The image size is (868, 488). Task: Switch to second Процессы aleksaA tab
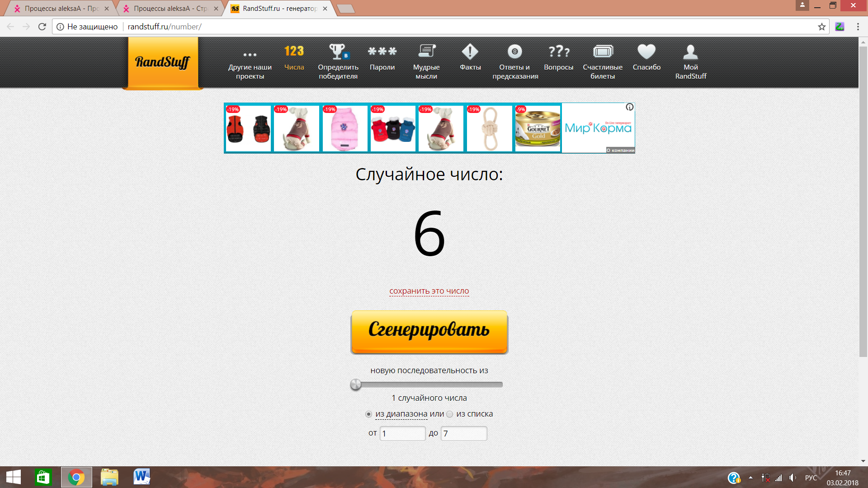(x=170, y=9)
